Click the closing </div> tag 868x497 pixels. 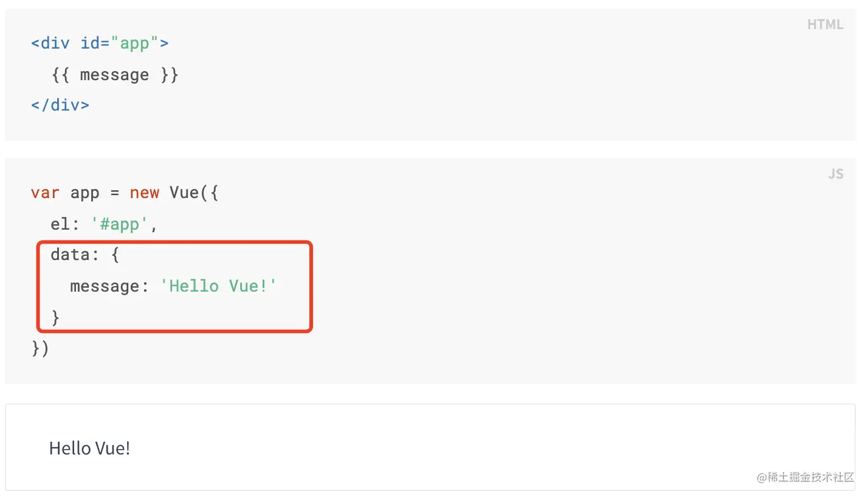[60, 105]
